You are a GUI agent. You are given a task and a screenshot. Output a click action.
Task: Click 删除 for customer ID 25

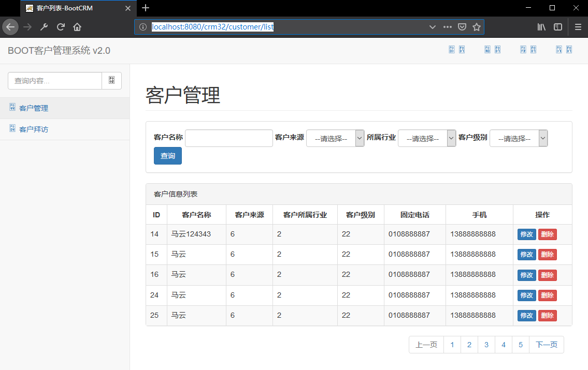547,316
